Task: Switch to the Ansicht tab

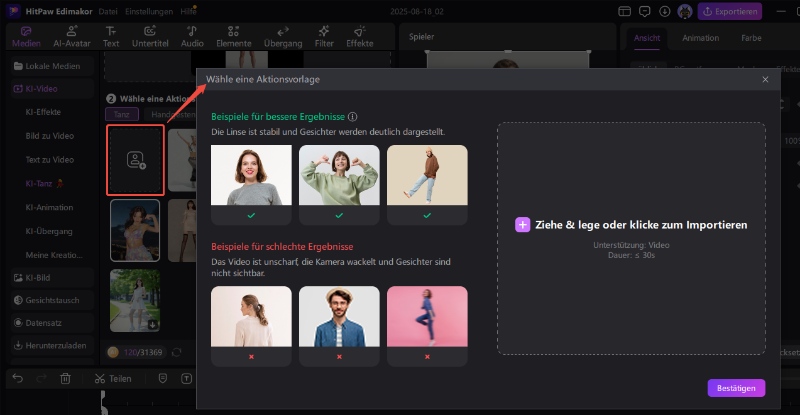Action: click(647, 38)
